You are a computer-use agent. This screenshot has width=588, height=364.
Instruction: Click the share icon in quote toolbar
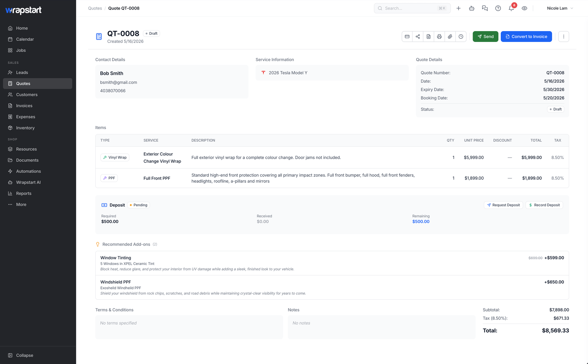click(418, 37)
